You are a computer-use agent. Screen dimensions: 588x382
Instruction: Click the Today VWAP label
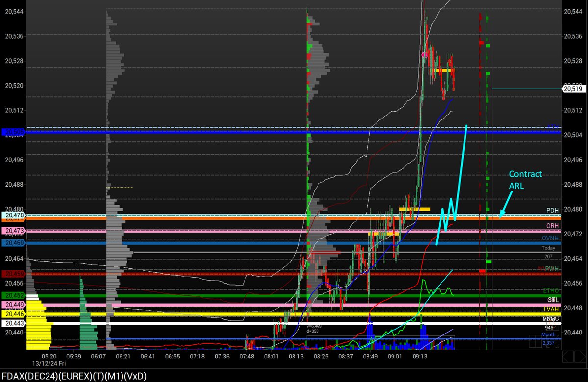coord(548,248)
